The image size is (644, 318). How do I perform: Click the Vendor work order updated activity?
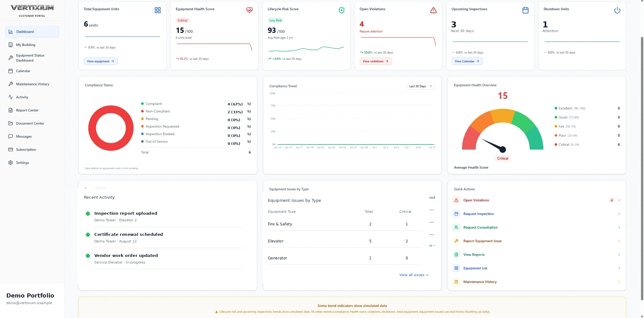(x=164, y=258)
